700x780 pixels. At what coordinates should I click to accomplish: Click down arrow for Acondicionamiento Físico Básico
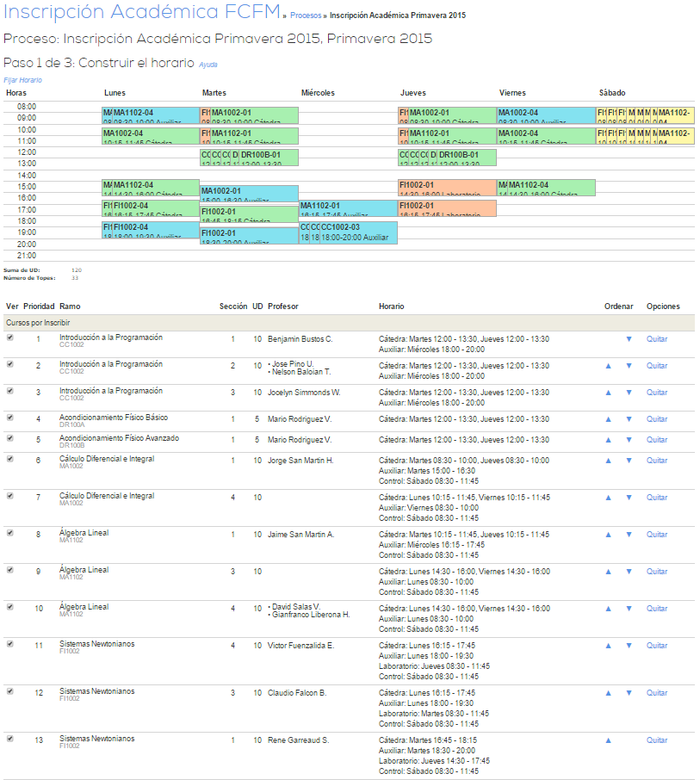coord(629,419)
